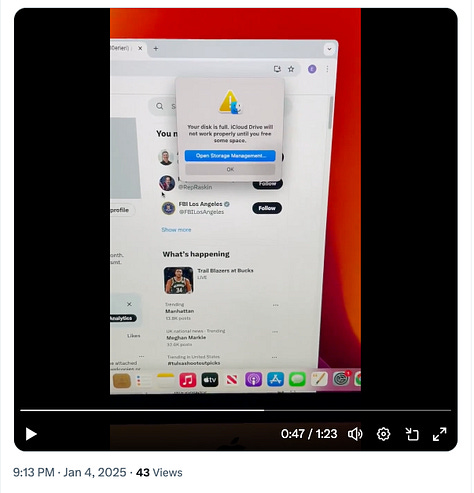Image resolution: width=474 pixels, height=493 pixels.
Task: Open a new browser tab with plus
Action: (x=156, y=48)
